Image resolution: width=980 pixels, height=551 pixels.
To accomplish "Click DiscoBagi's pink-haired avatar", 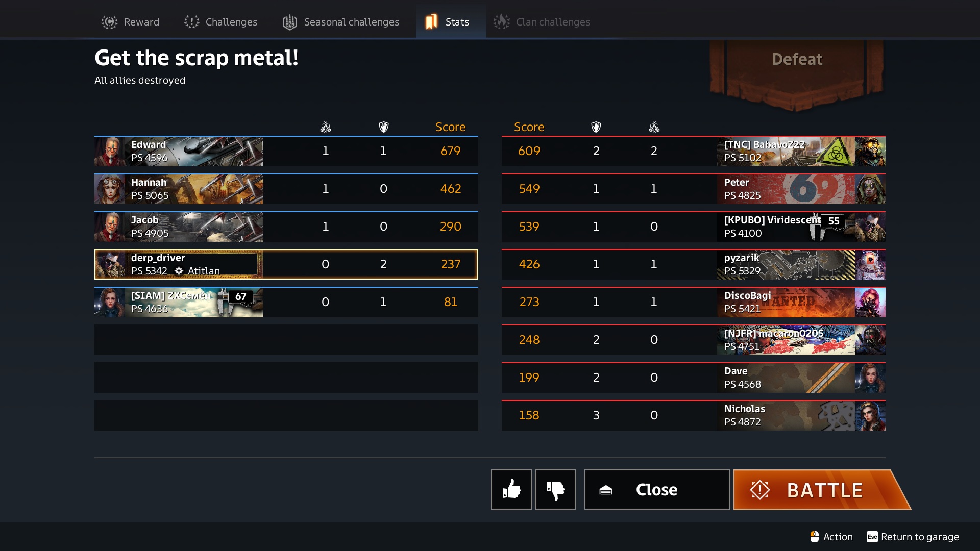I will [870, 303].
